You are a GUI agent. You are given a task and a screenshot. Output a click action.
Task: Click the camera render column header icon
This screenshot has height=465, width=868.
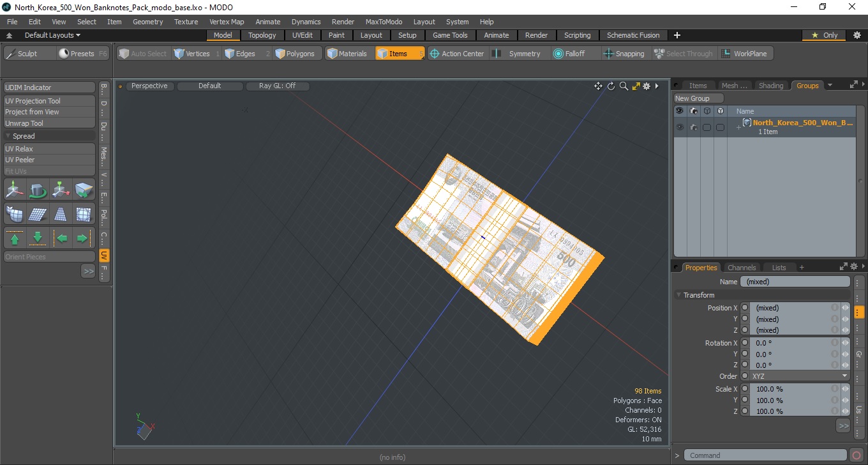pos(694,111)
